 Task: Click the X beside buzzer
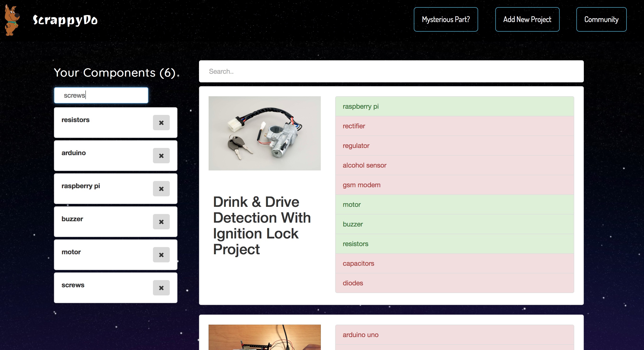pos(161,222)
